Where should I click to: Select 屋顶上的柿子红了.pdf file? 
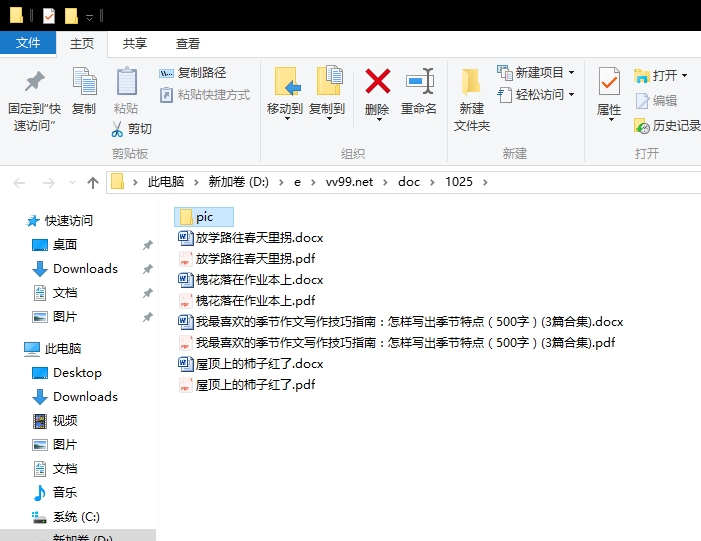pyautogui.click(x=247, y=385)
